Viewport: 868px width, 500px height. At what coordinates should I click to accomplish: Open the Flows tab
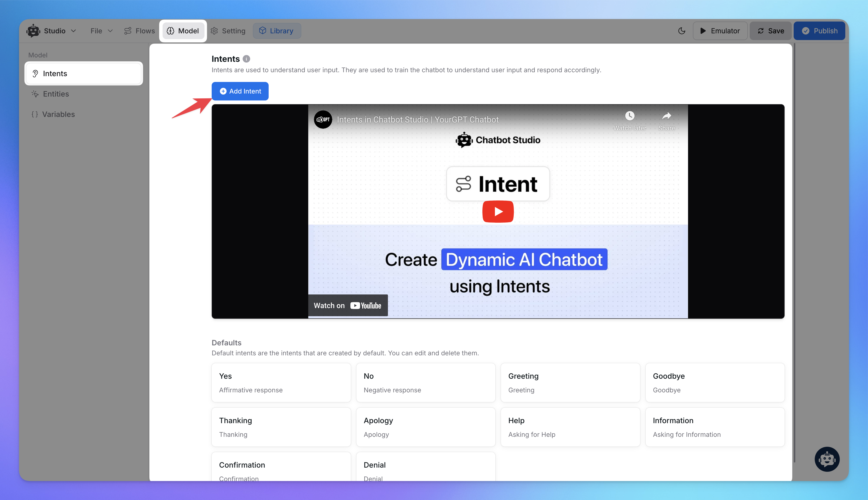tap(139, 31)
